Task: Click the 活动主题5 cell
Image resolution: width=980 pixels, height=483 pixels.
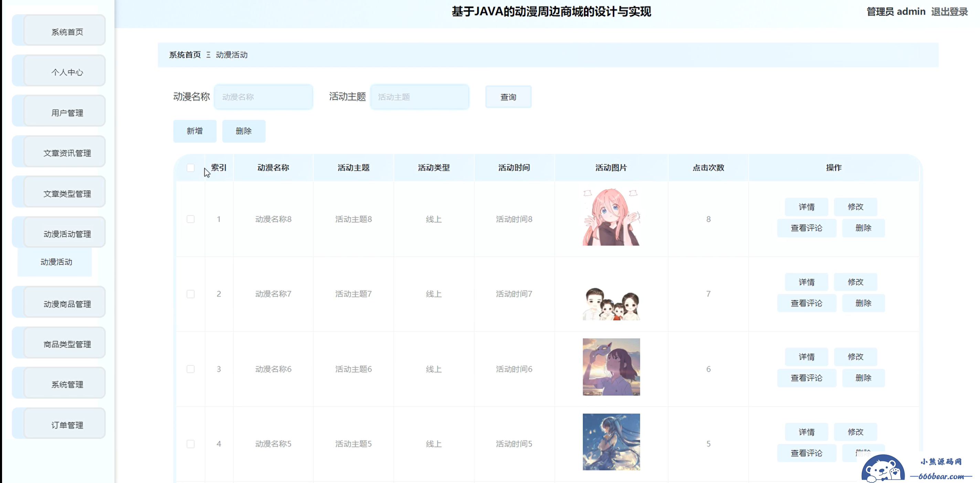Action: click(354, 444)
